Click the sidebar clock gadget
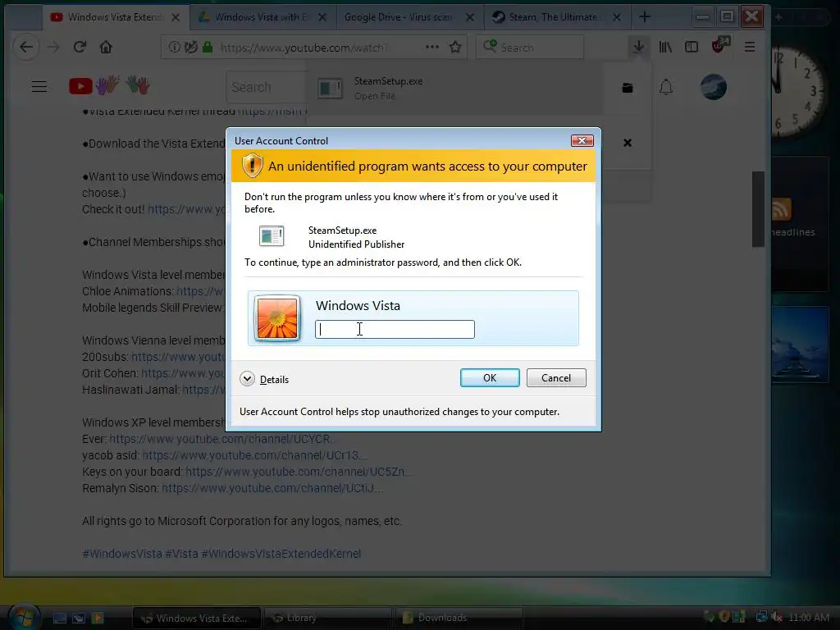Viewport: 840px width, 630px height. click(x=799, y=92)
